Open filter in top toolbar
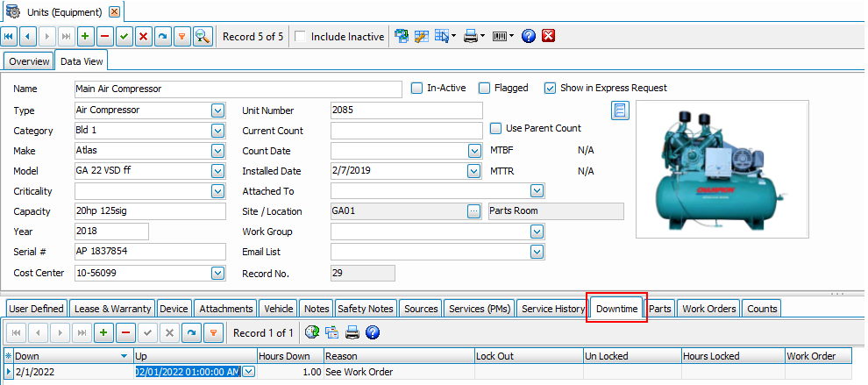Image resolution: width=868 pixels, height=385 pixels. coord(181,37)
